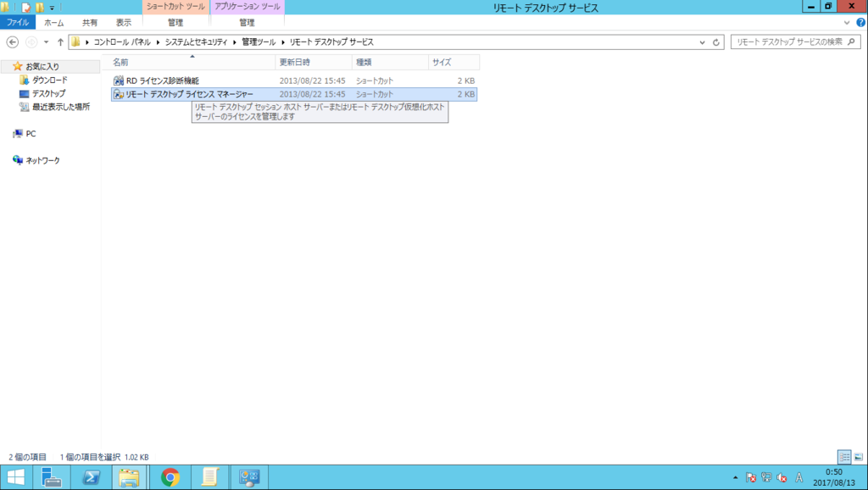Click date 2013/08/22 15:45 of RD ライセンス診断機能

(312, 81)
